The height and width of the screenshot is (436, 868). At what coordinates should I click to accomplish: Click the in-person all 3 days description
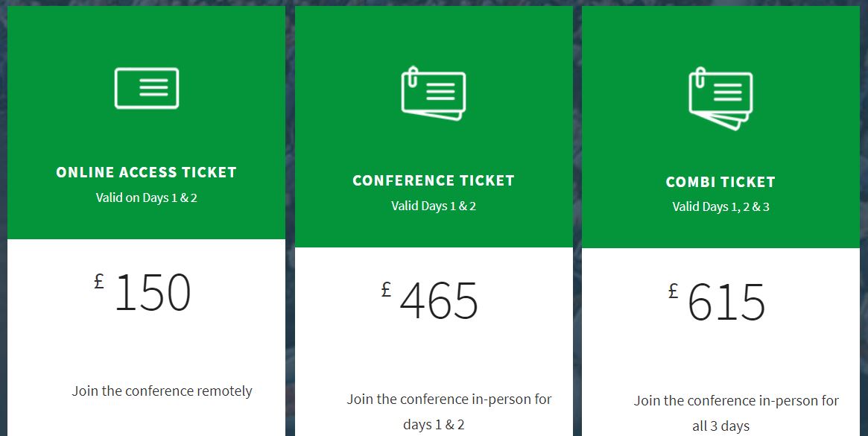736,413
